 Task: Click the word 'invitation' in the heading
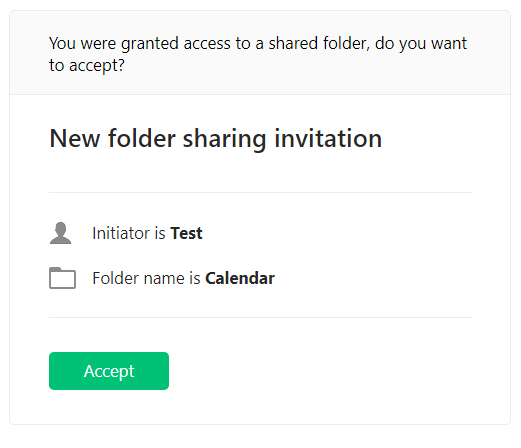328,139
